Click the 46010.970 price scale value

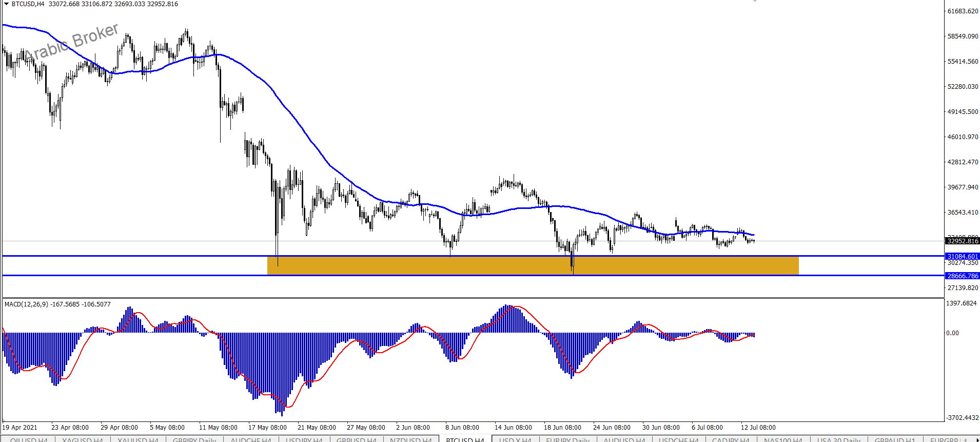[x=963, y=137]
